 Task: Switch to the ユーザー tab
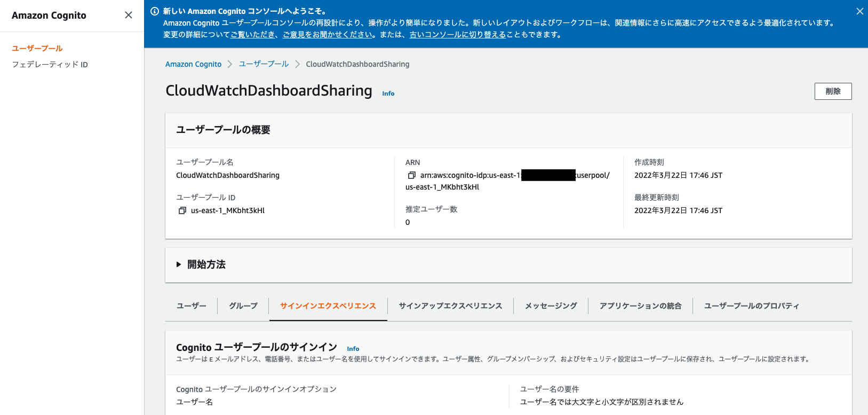tap(192, 306)
